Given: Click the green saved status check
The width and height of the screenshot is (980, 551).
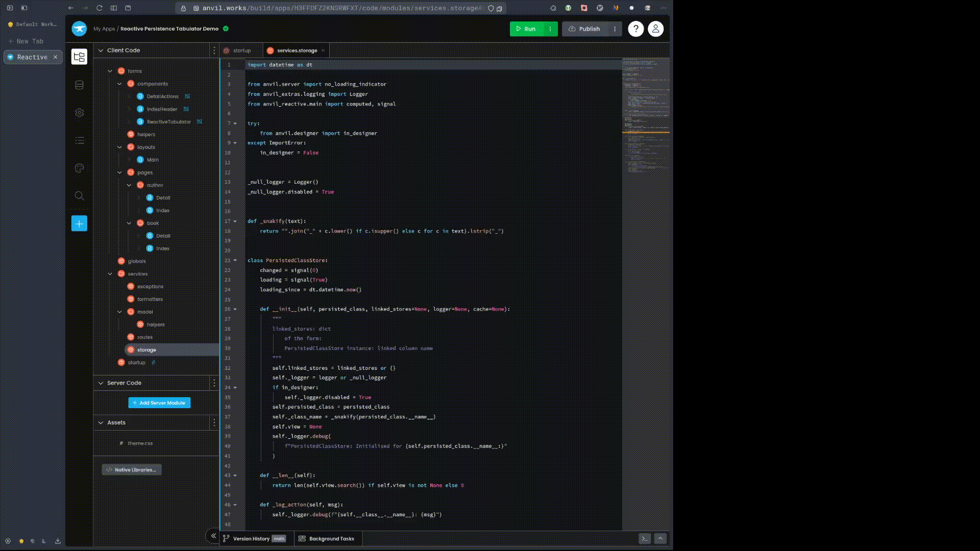Looking at the screenshot, I should (x=226, y=29).
